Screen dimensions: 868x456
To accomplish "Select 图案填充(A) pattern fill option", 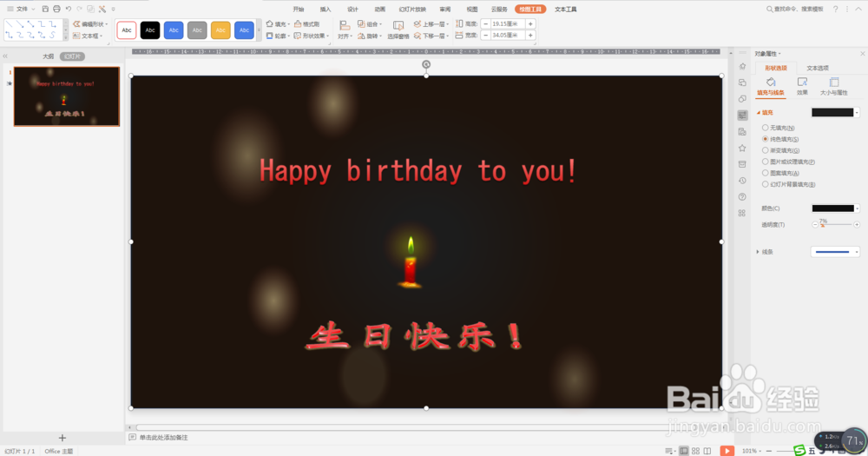I will pos(780,173).
